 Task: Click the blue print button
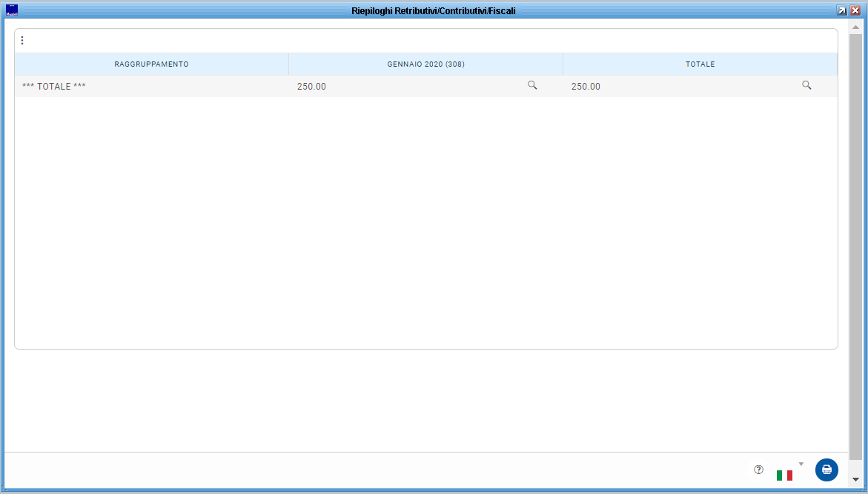coord(826,470)
